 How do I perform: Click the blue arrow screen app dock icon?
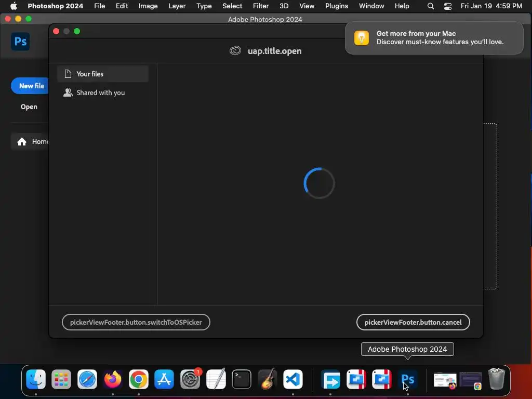(x=331, y=379)
